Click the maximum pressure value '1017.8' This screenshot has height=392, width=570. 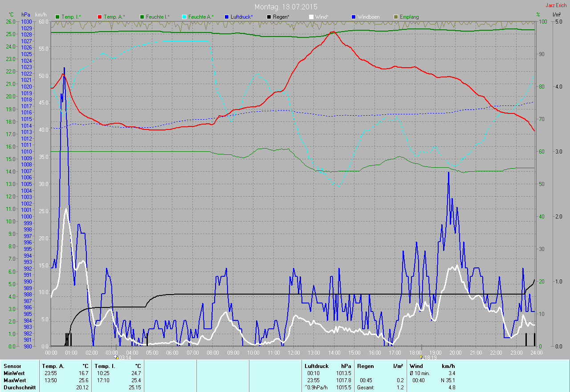[343, 380]
